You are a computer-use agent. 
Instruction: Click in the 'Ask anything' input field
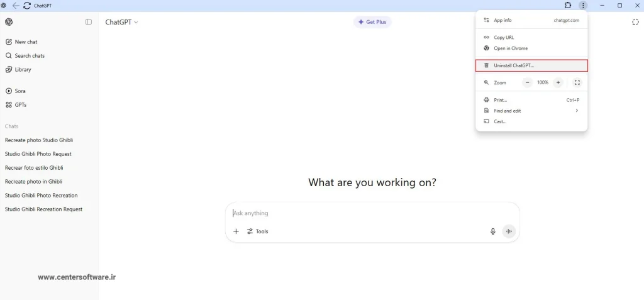372,213
